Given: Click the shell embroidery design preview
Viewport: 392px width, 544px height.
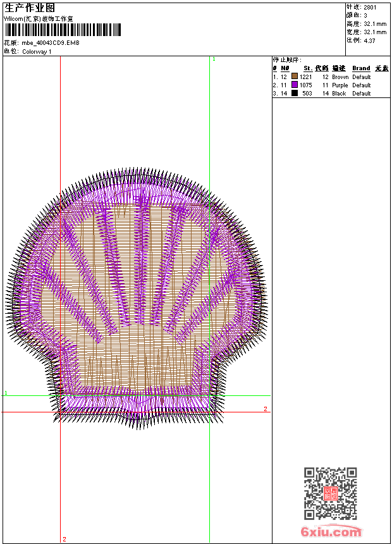Looking at the screenshot, I should [136, 294].
